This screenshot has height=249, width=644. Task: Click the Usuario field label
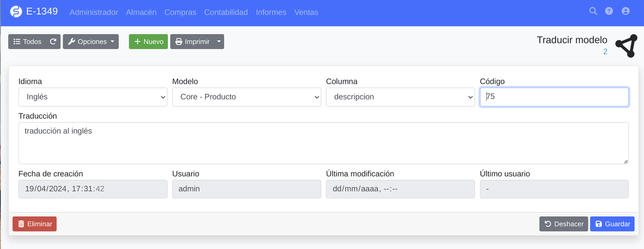(186, 174)
